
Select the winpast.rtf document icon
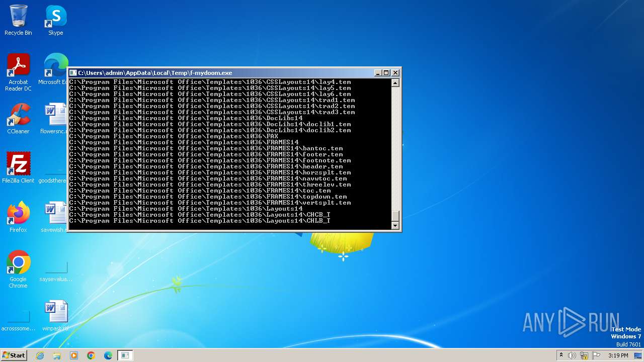56,315
